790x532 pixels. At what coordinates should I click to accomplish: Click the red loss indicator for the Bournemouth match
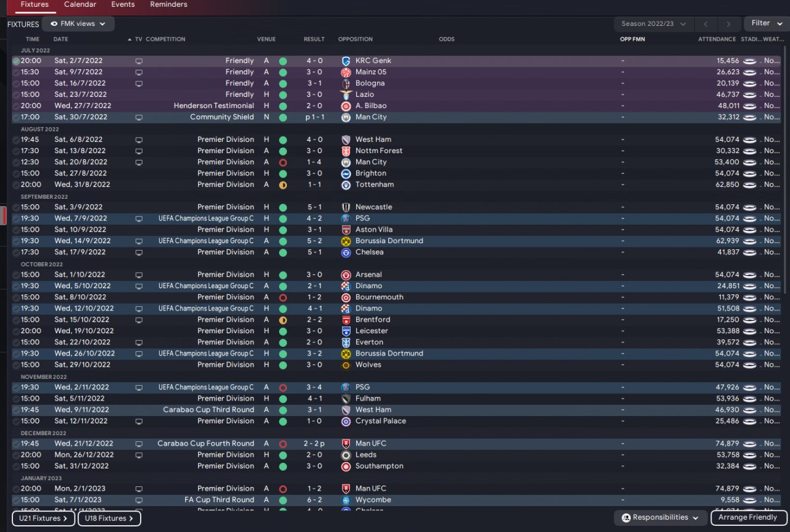(283, 297)
